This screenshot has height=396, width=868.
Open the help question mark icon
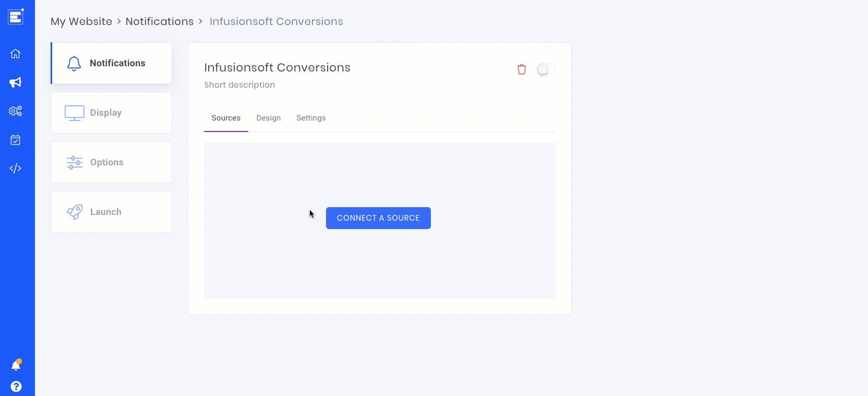point(16,387)
